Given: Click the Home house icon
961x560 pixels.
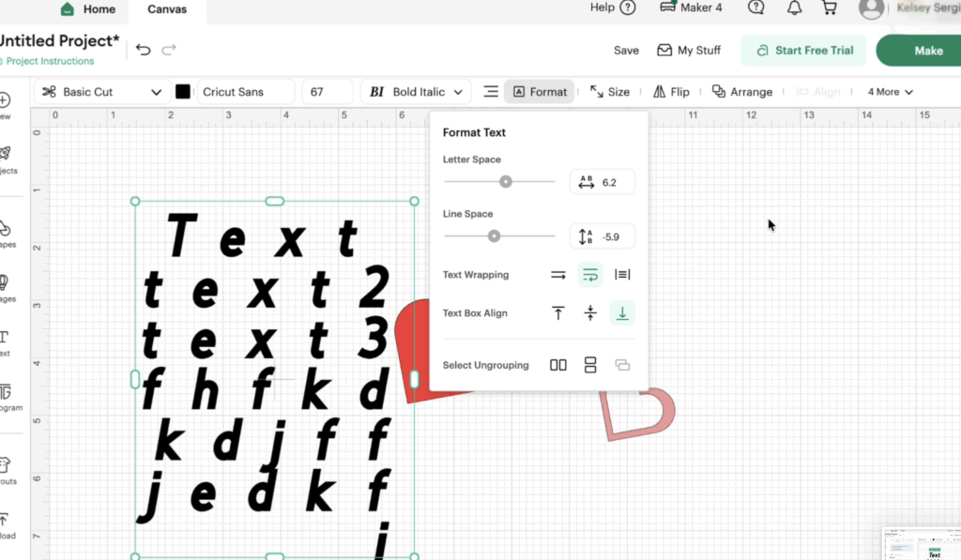Looking at the screenshot, I should click(68, 9).
